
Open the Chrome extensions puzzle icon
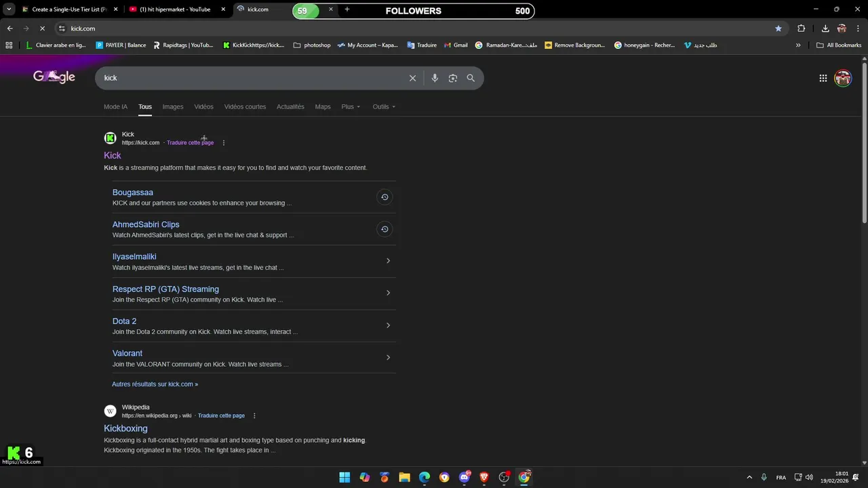(x=802, y=28)
